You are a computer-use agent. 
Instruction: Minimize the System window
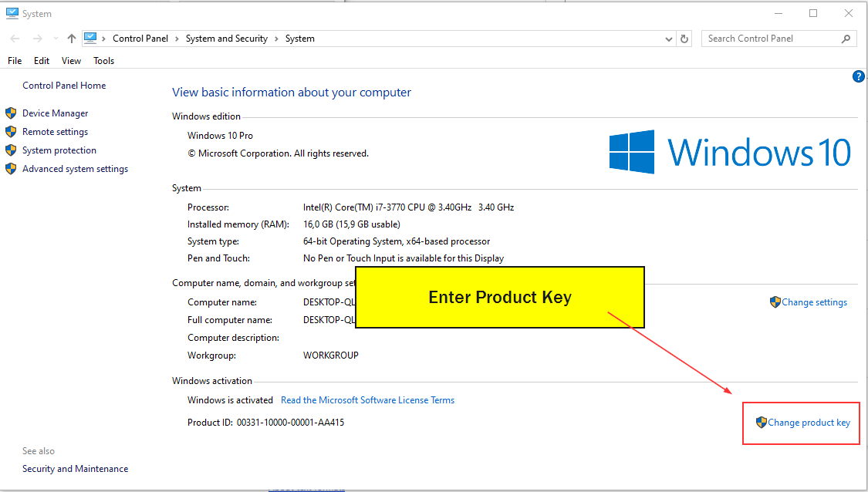point(778,13)
